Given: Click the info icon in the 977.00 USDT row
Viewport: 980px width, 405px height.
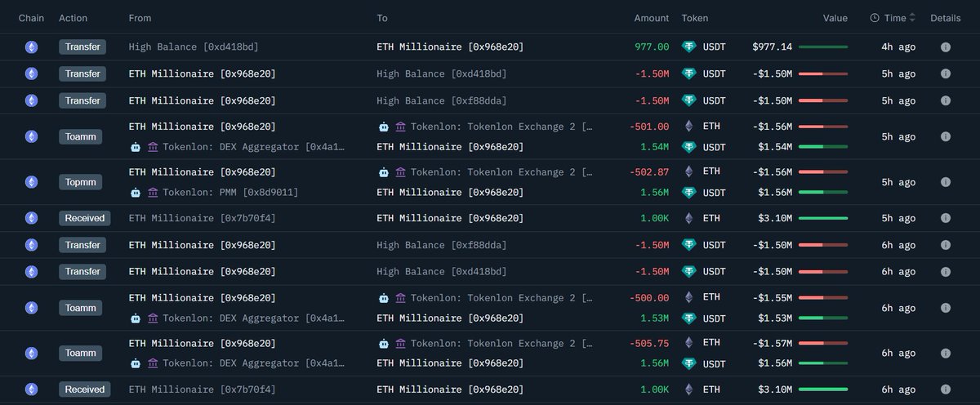Looking at the screenshot, I should 945,47.
